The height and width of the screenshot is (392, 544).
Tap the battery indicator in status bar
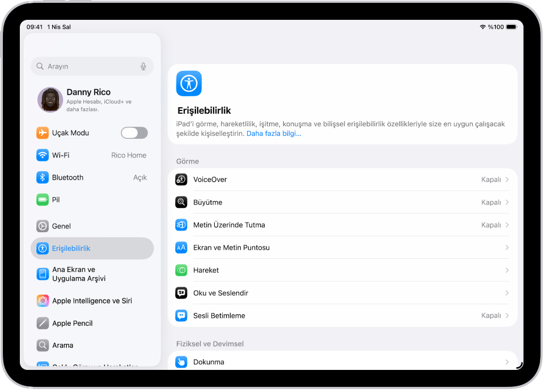pyautogui.click(x=511, y=27)
